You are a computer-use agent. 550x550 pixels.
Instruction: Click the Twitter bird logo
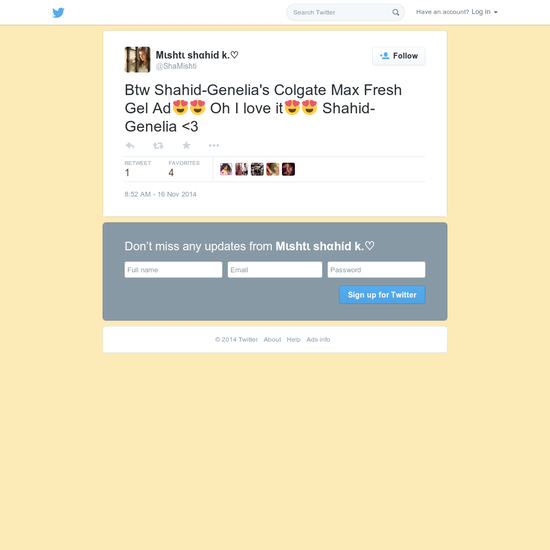pyautogui.click(x=58, y=13)
